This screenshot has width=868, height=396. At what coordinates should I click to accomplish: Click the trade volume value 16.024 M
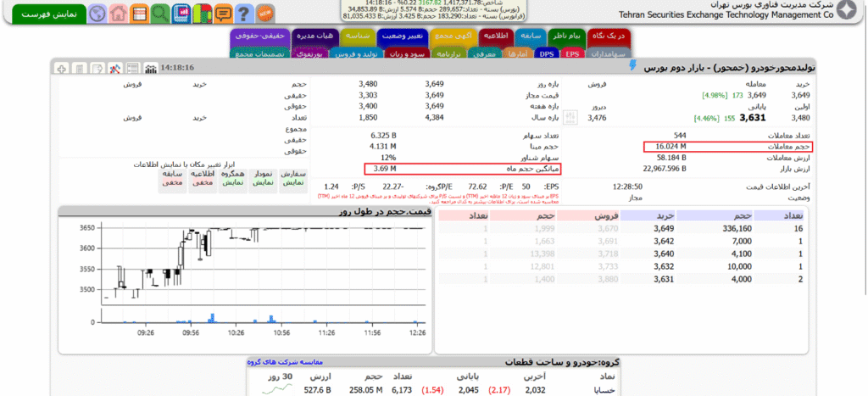pos(671,146)
